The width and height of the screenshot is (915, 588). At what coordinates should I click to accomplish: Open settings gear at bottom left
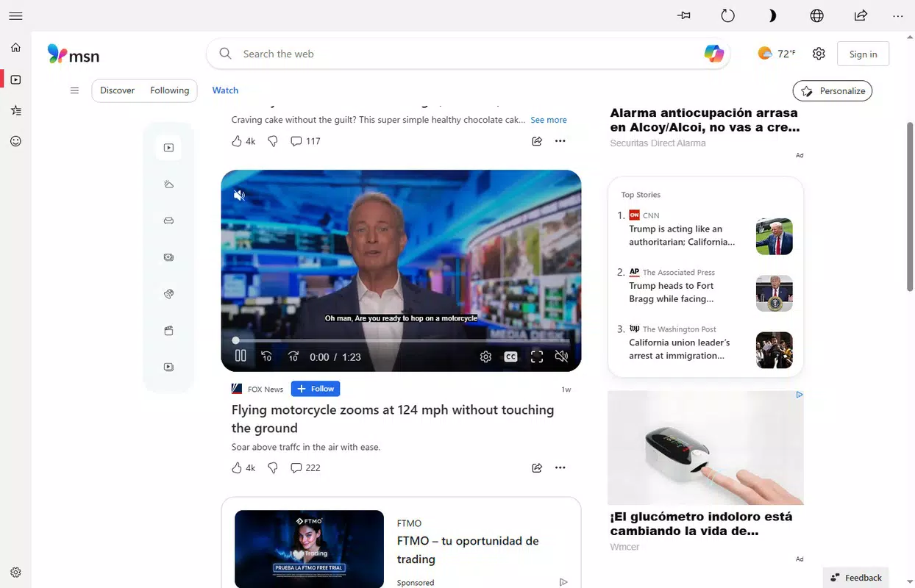coord(15,573)
